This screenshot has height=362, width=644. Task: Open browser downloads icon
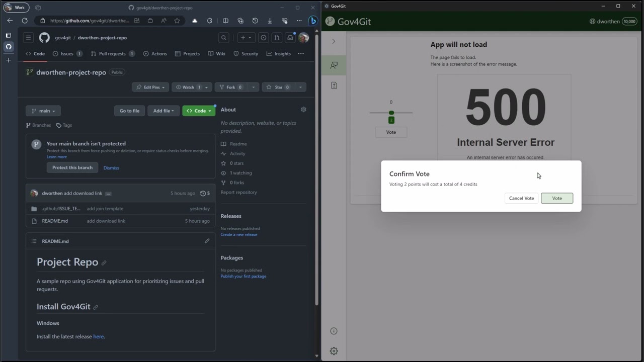pyautogui.click(x=270, y=21)
